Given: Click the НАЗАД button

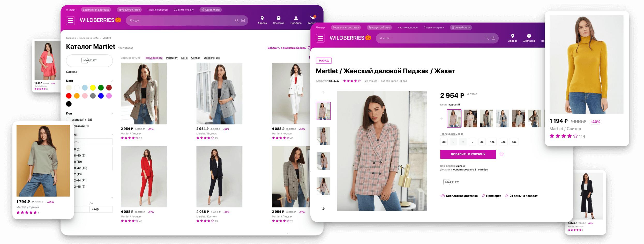Looking at the screenshot, I should (324, 61).
